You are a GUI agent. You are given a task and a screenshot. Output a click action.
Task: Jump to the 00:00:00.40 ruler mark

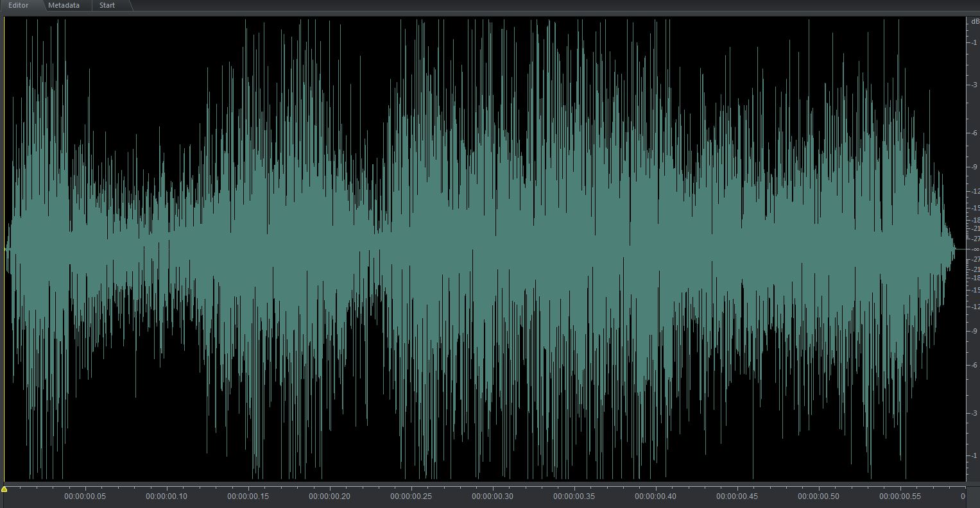tap(655, 496)
